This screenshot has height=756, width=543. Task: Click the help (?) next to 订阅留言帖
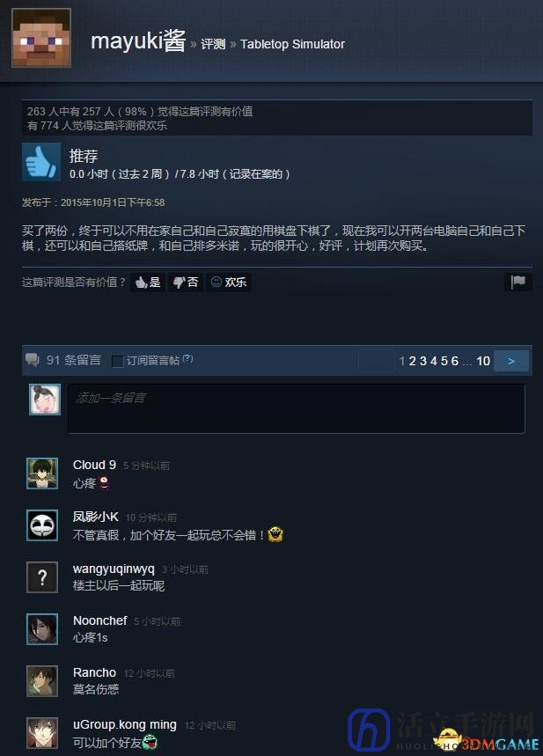click(x=188, y=358)
